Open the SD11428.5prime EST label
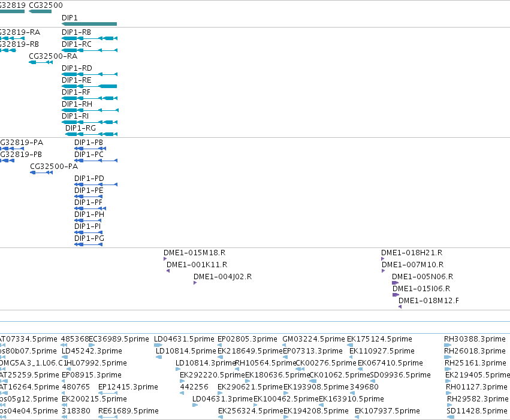510x420 pixels. (477, 412)
